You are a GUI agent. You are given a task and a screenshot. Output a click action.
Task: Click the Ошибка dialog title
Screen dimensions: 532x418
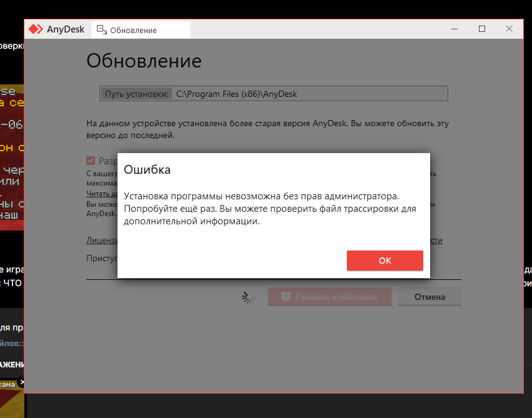[x=147, y=169]
